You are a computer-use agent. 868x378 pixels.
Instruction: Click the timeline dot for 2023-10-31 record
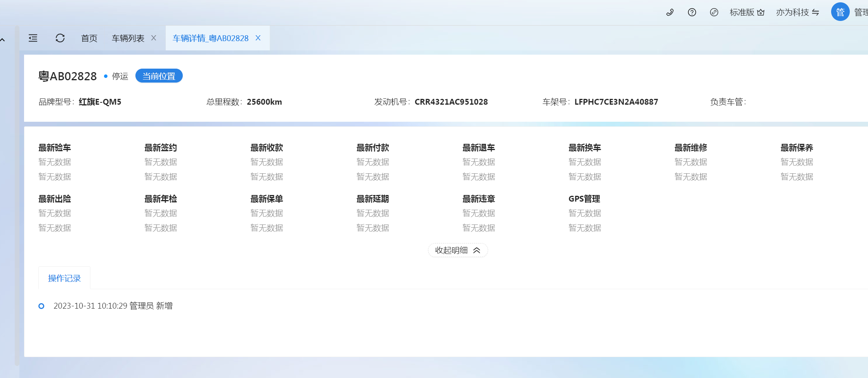(x=42, y=306)
